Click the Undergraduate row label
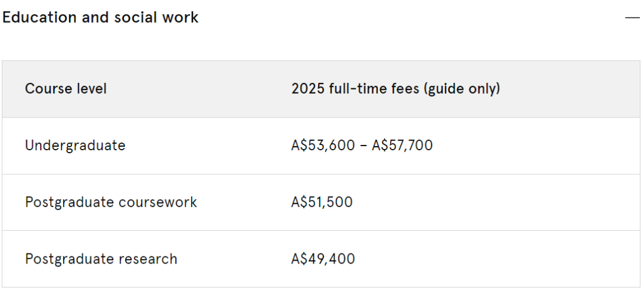 click(75, 146)
